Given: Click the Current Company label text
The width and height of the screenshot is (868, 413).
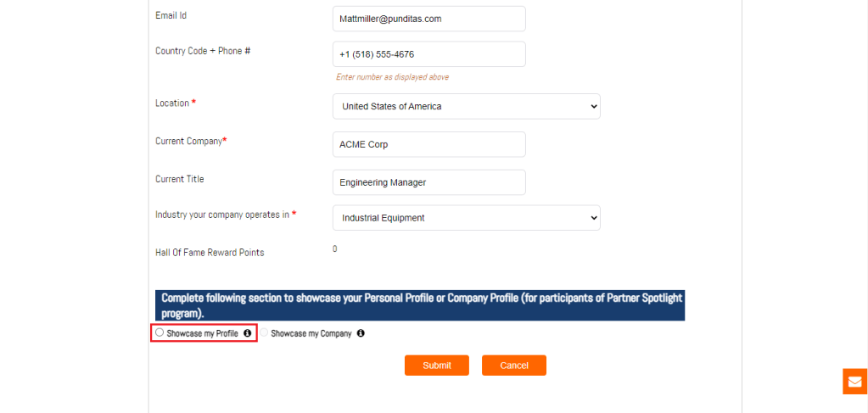Looking at the screenshot, I should point(188,141).
